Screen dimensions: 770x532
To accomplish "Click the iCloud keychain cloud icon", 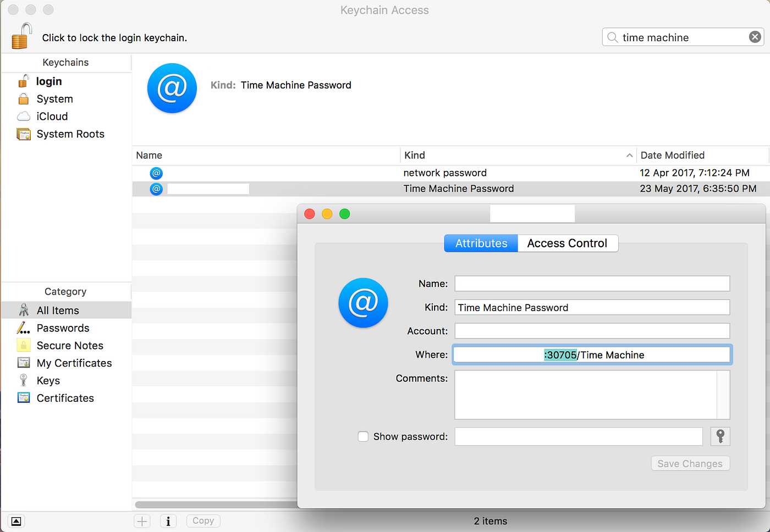I will [24, 116].
